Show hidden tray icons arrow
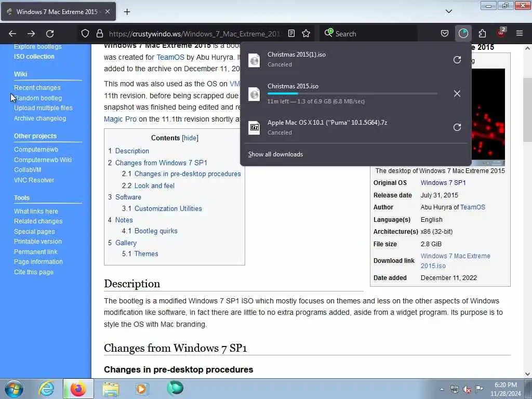Image resolution: width=532 pixels, height=399 pixels. pyautogui.click(x=442, y=390)
